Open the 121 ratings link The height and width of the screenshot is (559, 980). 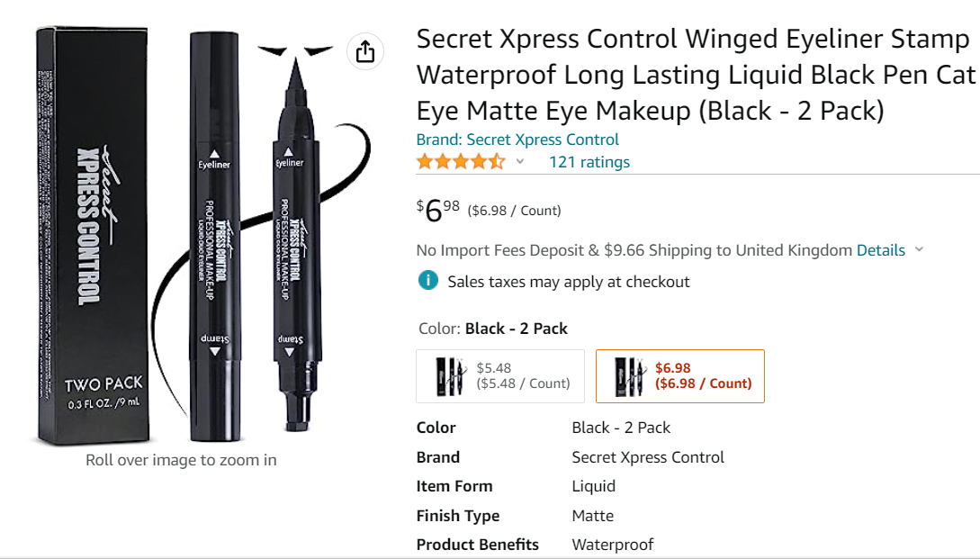[589, 162]
